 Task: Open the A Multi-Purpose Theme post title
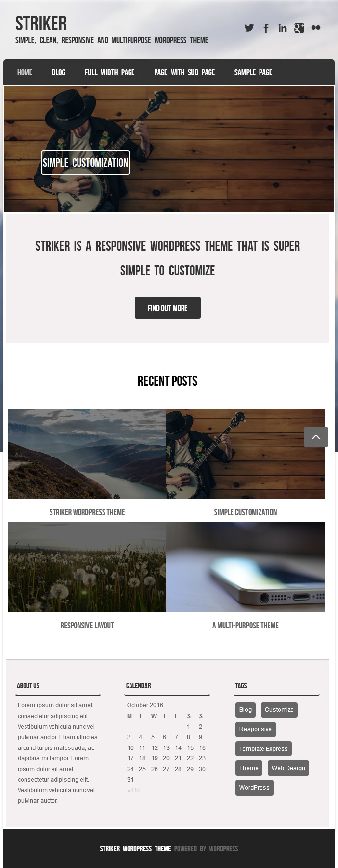pyautogui.click(x=245, y=626)
